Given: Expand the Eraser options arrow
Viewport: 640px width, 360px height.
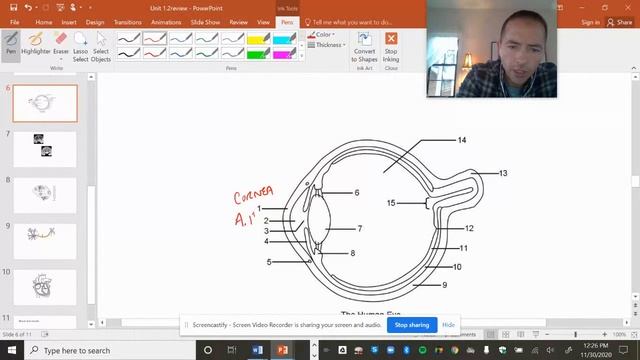Looking at the screenshot, I should coord(61,60).
